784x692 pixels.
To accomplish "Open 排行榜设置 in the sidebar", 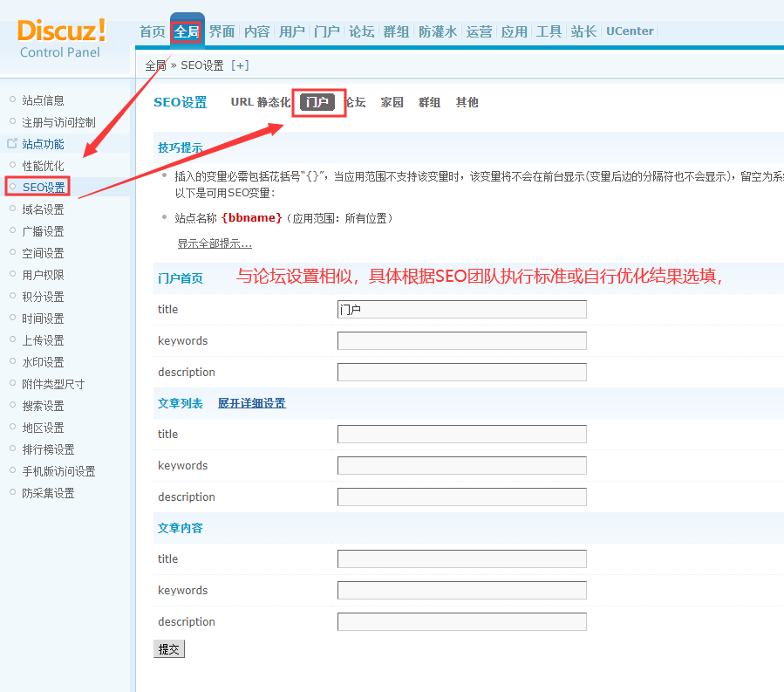I will [48, 449].
